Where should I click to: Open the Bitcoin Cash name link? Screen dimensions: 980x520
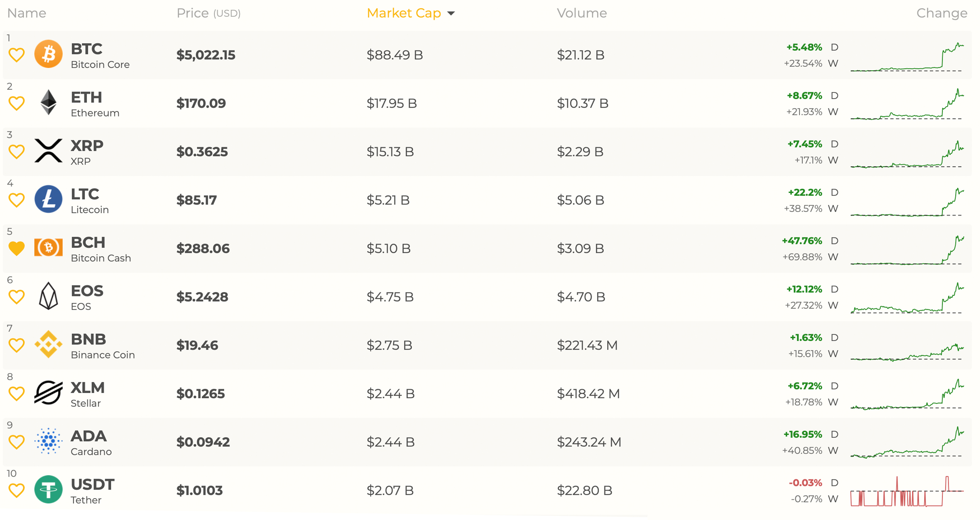(x=101, y=258)
